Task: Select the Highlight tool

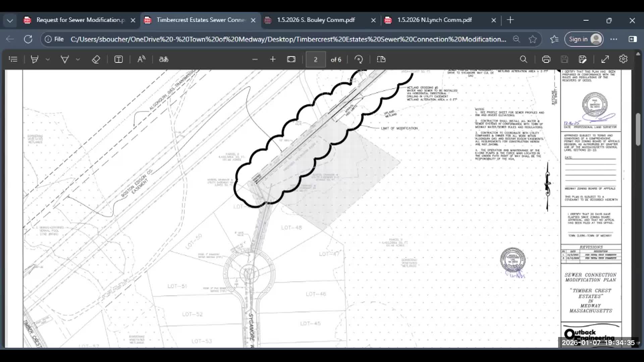Action: click(x=34, y=59)
